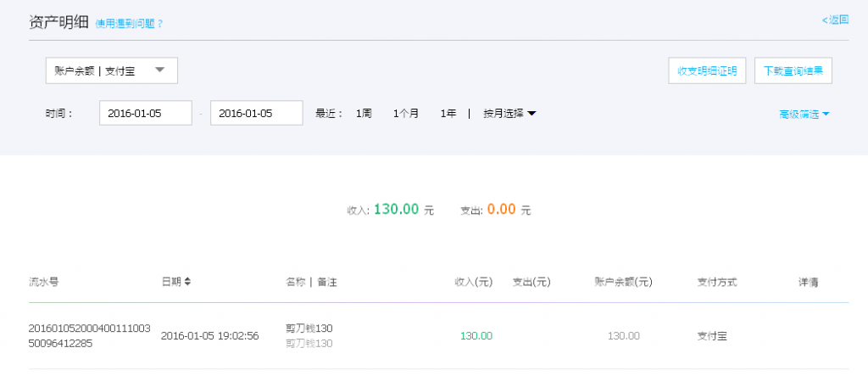This screenshot has width=868, height=376.
Task: Click the date column sort arrows
Action: click(x=187, y=282)
